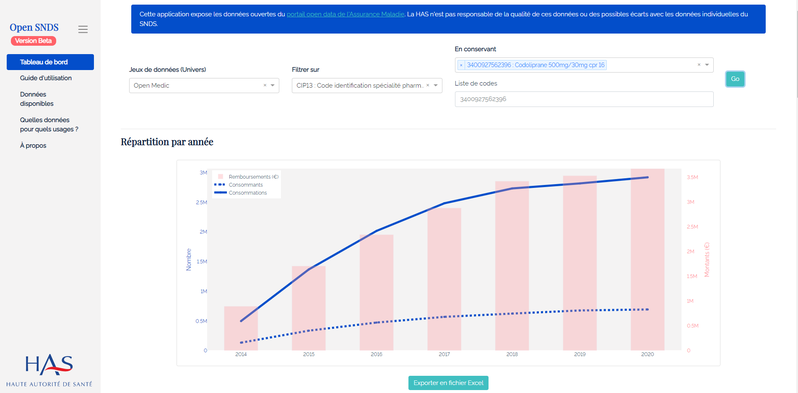The image size is (798, 393).
Task: Expand the En conservant dropdown arrow
Action: tap(707, 65)
